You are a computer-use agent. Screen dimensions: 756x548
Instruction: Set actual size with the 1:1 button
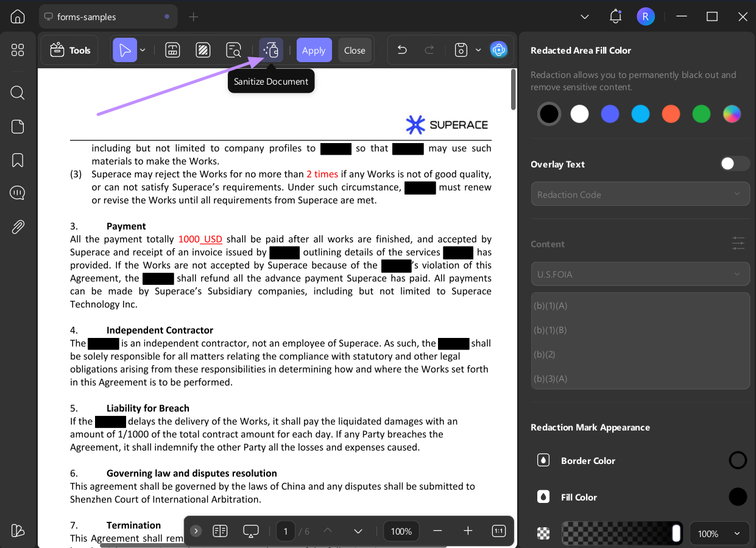point(498,531)
